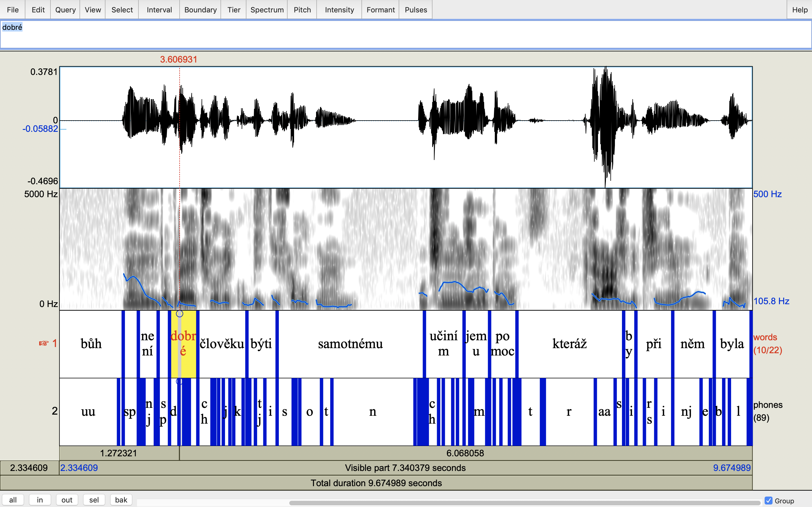Play the 6.068058 second segment bar
812x507 pixels.
pyautogui.click(x=465, y=453)
